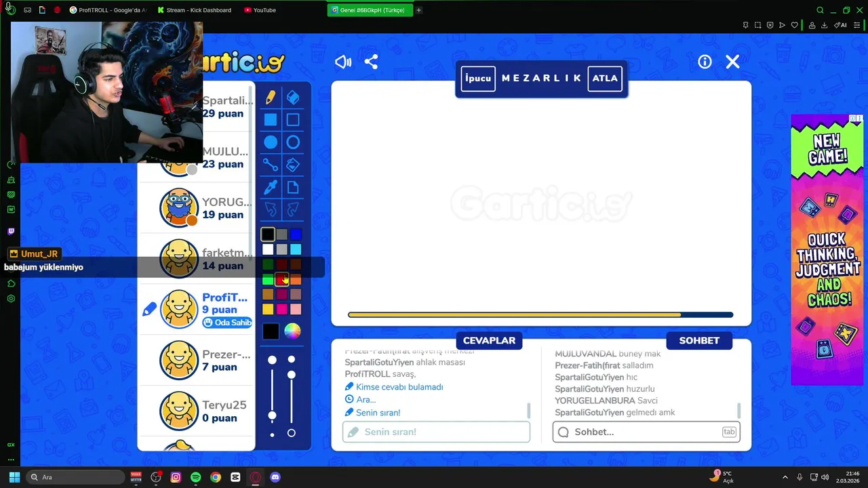
Task: Redo the last drawing stroke
Action: pos(293,209)
